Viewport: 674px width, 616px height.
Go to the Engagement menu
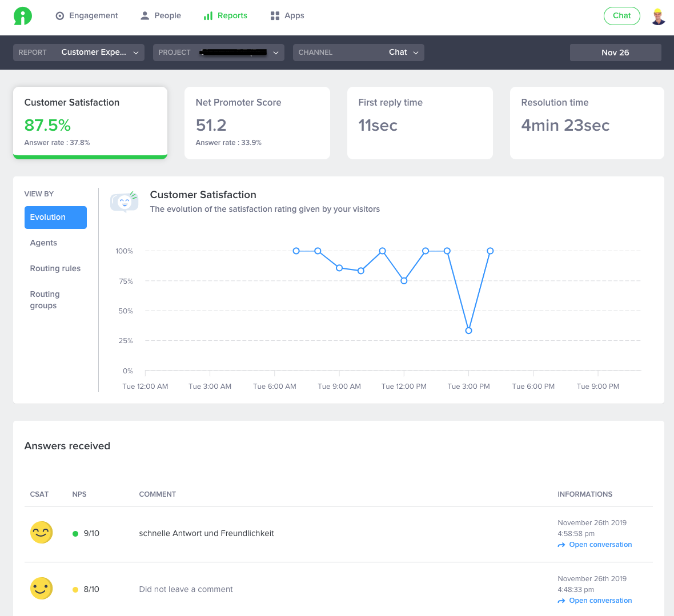click(x=87, y=16)
